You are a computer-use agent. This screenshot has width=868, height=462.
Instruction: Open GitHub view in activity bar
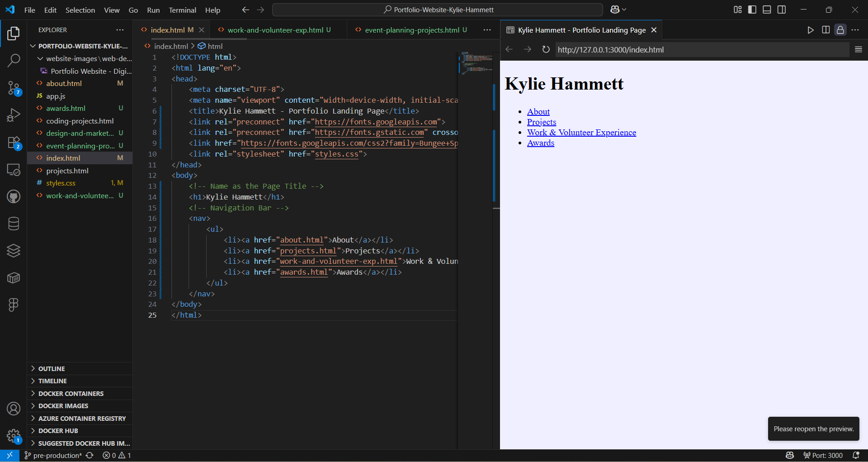click(14, 196)
